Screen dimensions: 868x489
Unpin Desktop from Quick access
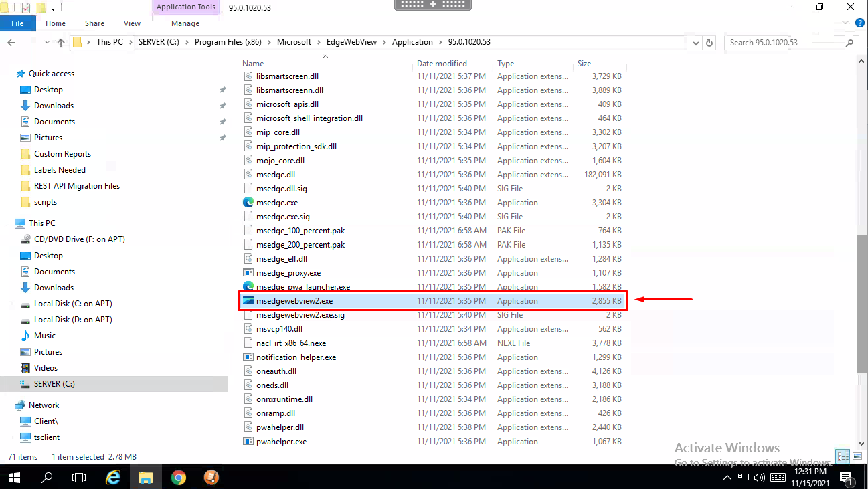tap(222, 90)
